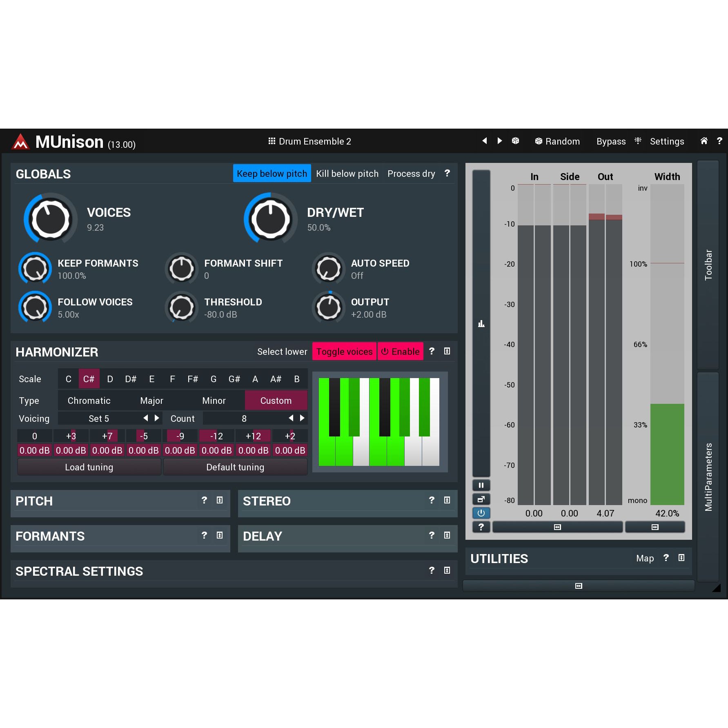Open the Drum Ensemble 2 preset list
Image resolution: width=728 pixels, height=728 pixels.
click(x=309, y=141)
